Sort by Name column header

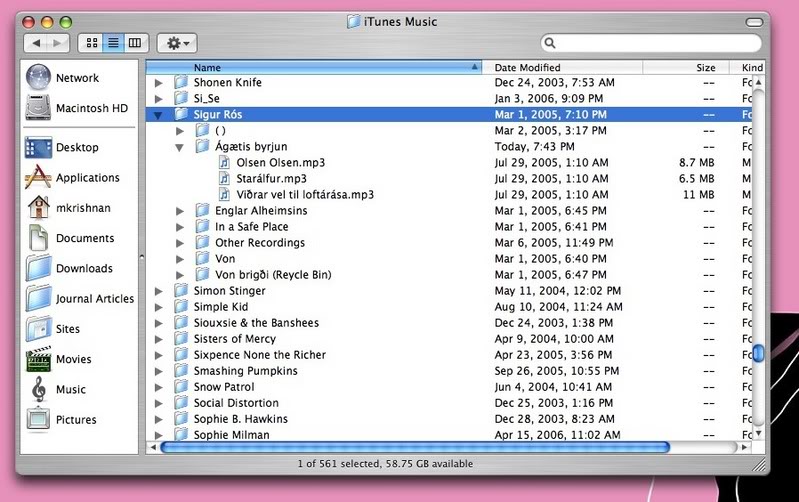coord(313,67)
